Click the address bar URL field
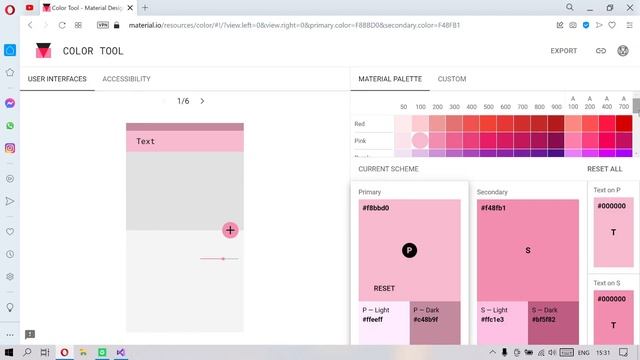This screenshot has height=360, width=640. tap(294, 25)
